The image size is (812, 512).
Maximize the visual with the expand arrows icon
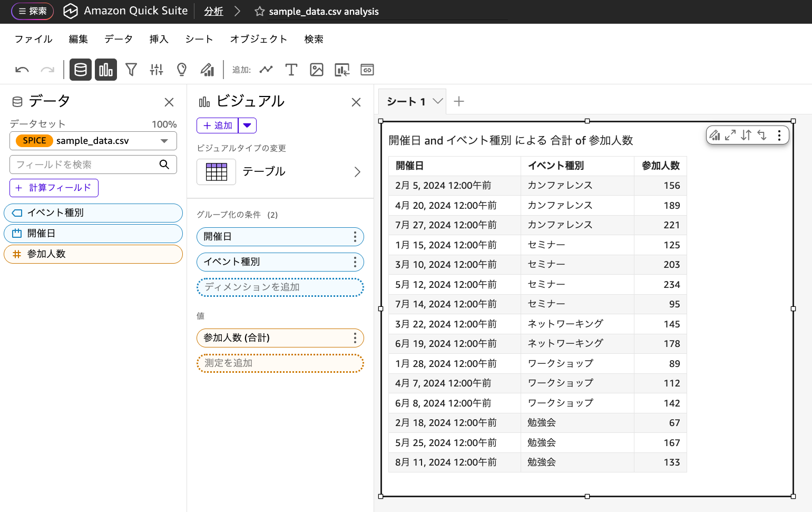(729, 135)
